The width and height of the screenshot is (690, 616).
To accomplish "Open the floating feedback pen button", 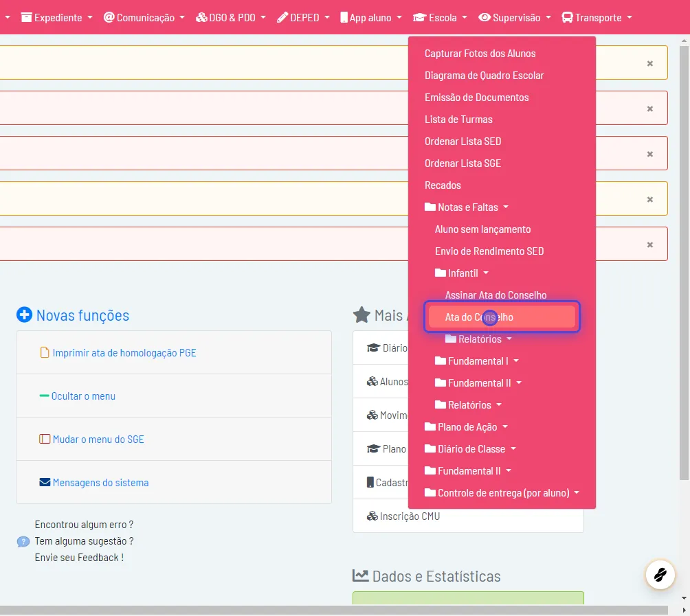I will click(x=660, y=574).
